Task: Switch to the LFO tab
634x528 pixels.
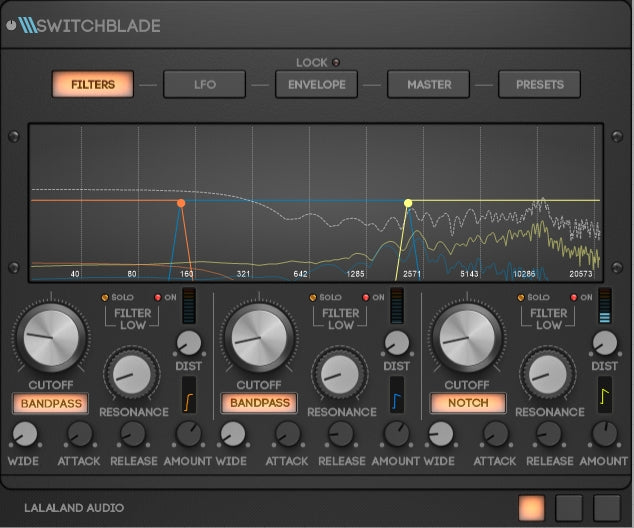Action: (204, 85)
